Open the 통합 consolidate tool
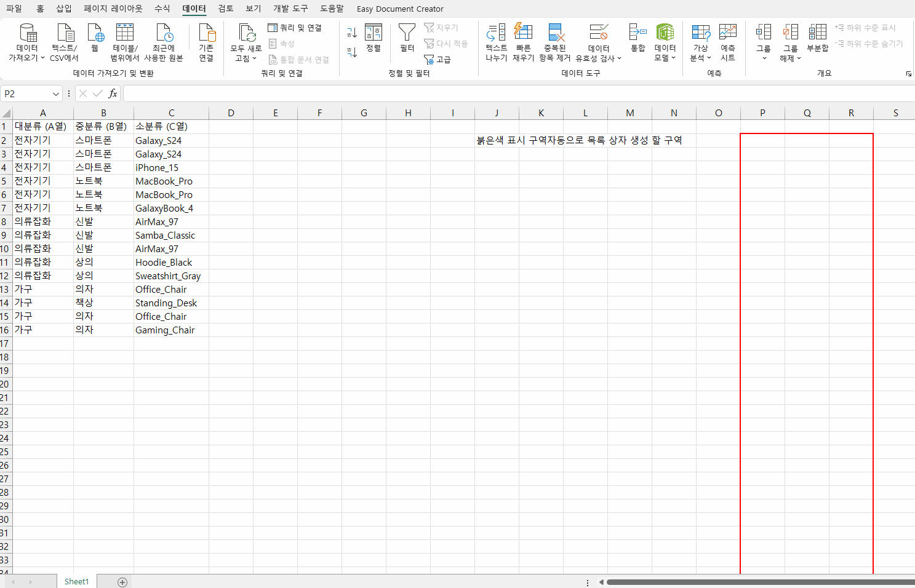The height and width of the screenshot is (588, 915). point(638,38)
